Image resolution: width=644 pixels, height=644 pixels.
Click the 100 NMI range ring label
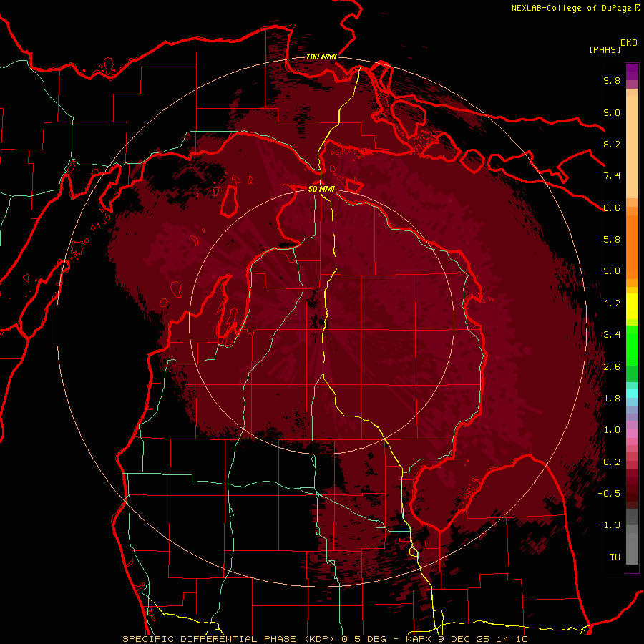321,57
